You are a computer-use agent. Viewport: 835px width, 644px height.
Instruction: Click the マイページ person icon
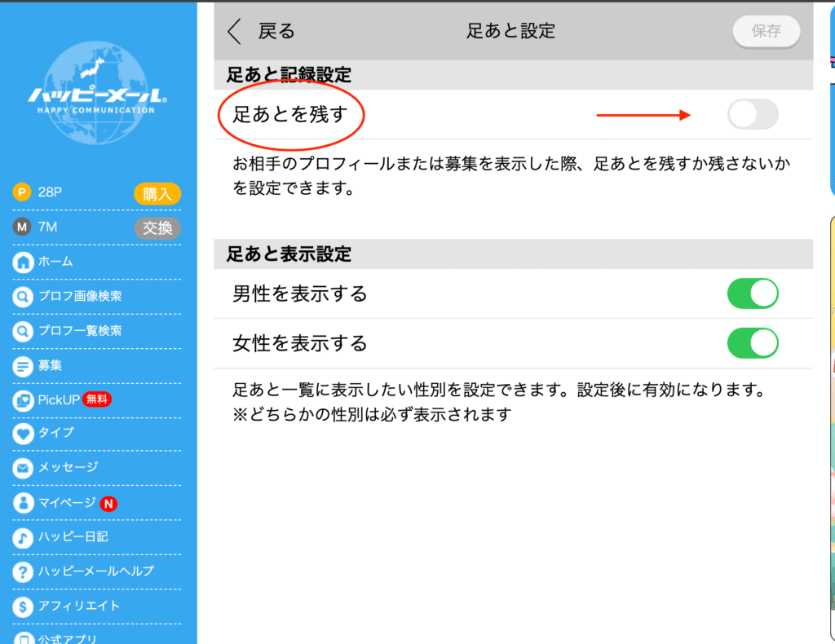tap(23, 502)
